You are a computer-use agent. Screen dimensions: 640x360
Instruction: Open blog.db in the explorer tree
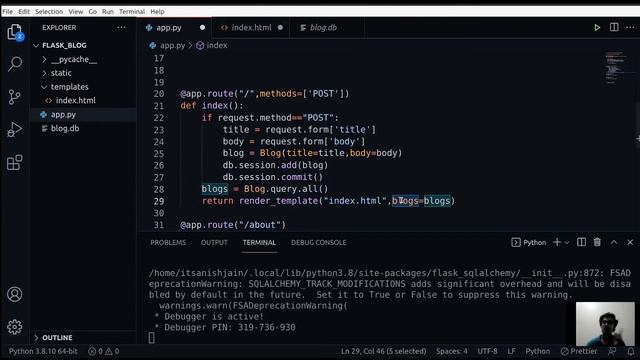coord(65,129)
